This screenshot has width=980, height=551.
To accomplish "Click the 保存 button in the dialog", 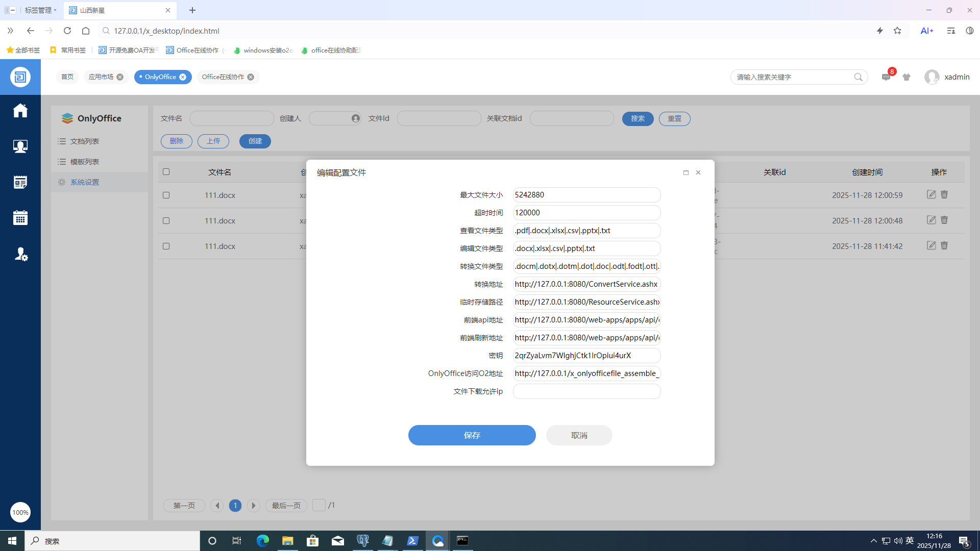I will 472,435.
